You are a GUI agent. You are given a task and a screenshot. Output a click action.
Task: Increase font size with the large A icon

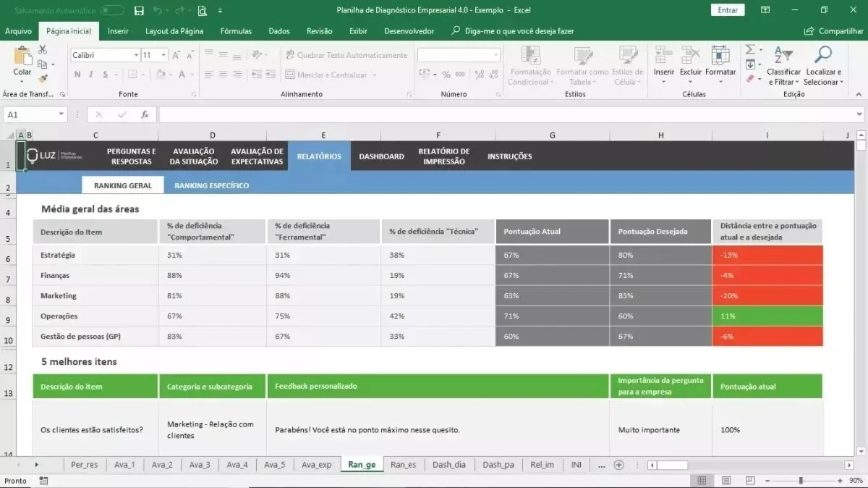tap(176, 55)
